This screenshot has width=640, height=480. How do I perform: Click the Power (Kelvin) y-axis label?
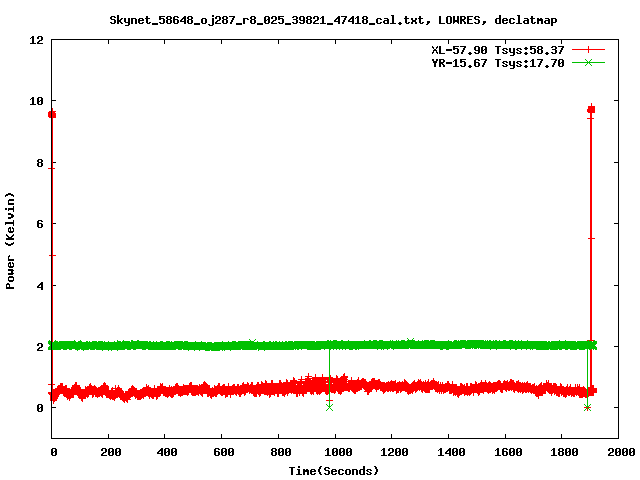(10, 240)
